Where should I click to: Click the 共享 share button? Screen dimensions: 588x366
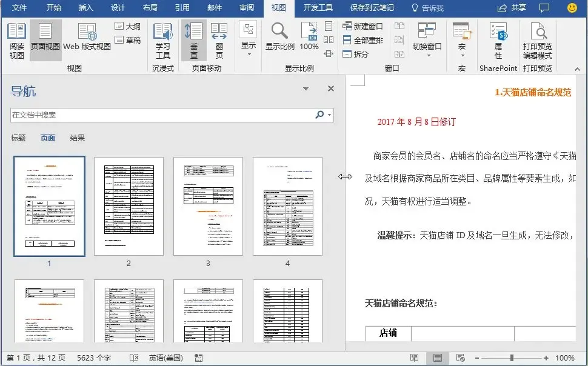point(512,8)
